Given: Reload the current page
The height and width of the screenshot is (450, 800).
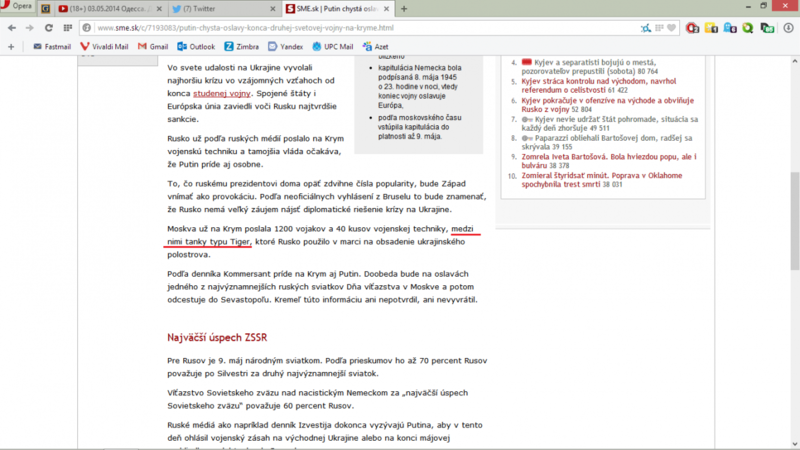Looking at the screenshot, I should (48, 28).
